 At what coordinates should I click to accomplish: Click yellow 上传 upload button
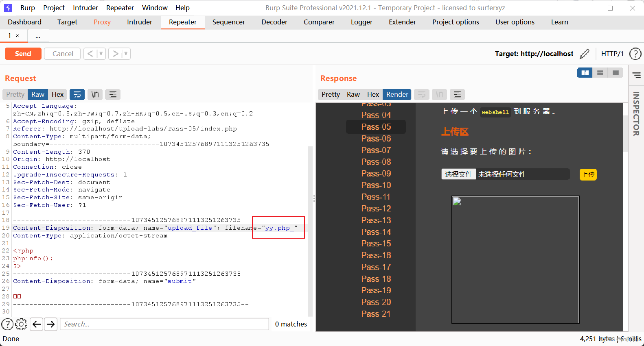(x=588, y=174)
